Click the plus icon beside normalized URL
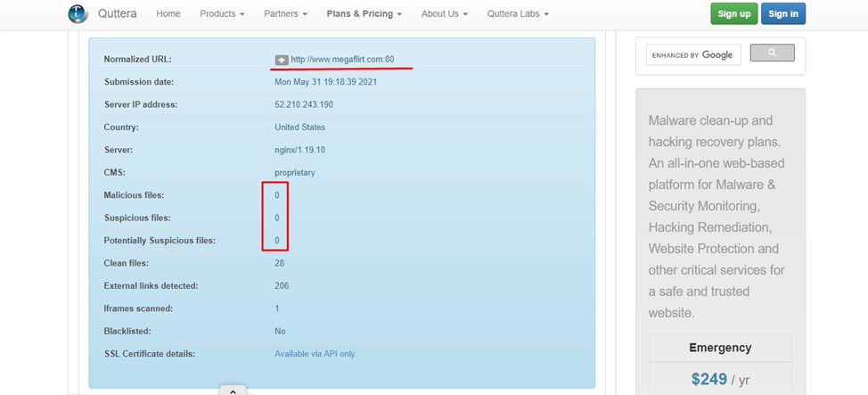 (282, 60)
